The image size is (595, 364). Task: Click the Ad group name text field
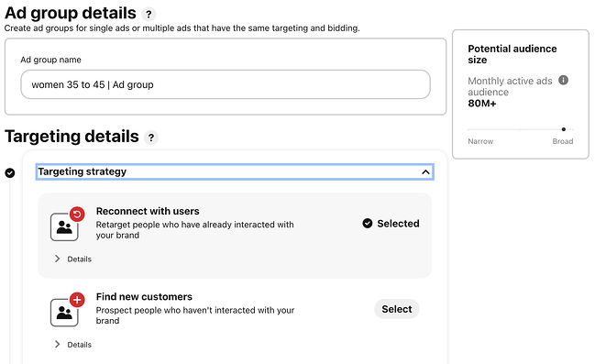(226, 84)
